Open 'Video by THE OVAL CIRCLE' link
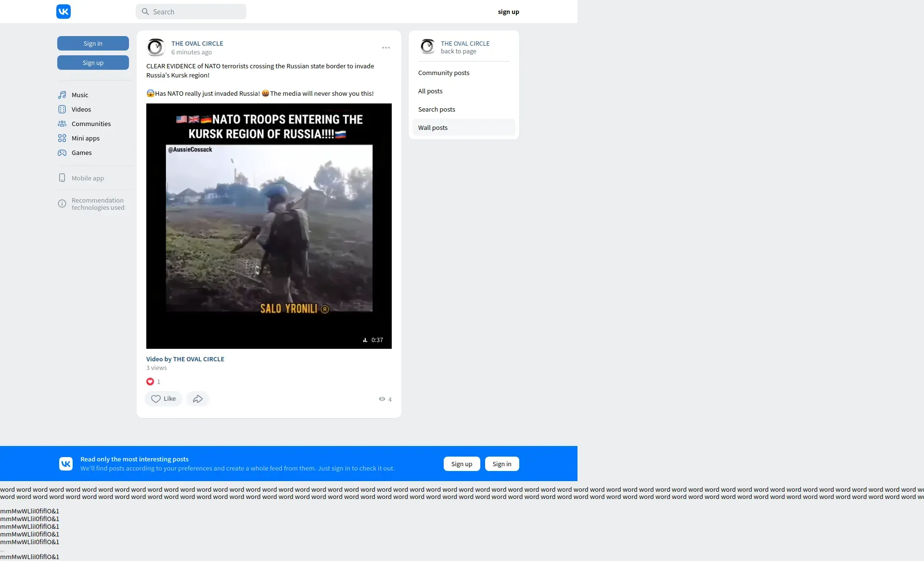Image resolution: width=924 pixels, height=561 pixels. 185,359
